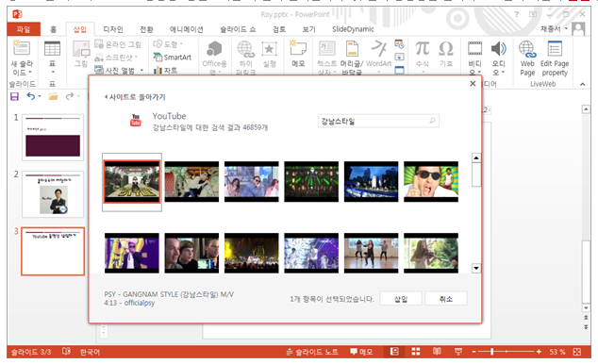Select slide 1 thumbnail in slide panel
Image resolution: width=598 pixels, height=364 pixels.
click(53, 137)
